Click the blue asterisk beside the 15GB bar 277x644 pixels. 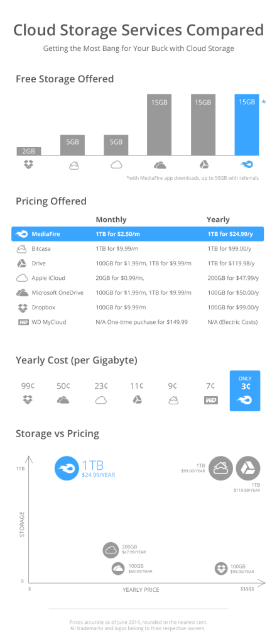pos(264,101)
